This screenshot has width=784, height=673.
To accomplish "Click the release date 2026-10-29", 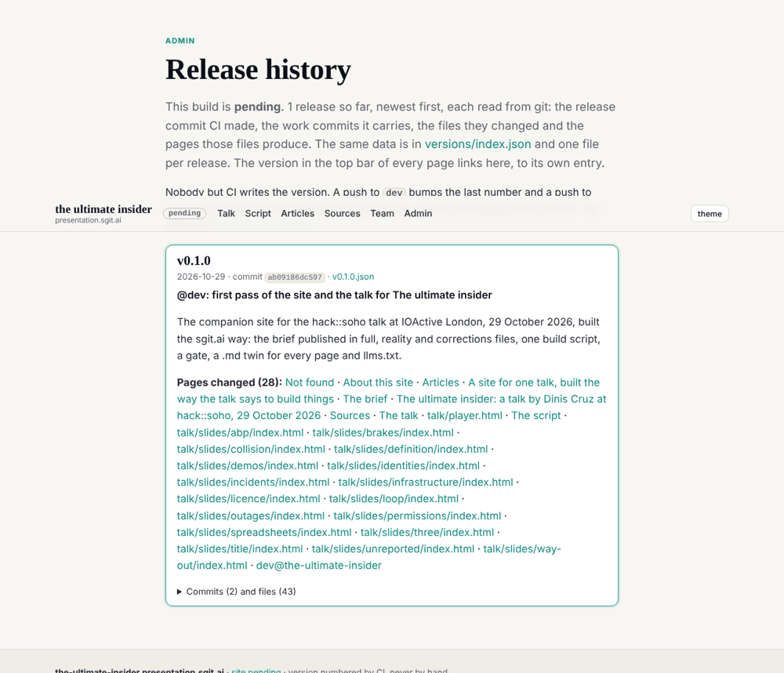I will point(201,277).
